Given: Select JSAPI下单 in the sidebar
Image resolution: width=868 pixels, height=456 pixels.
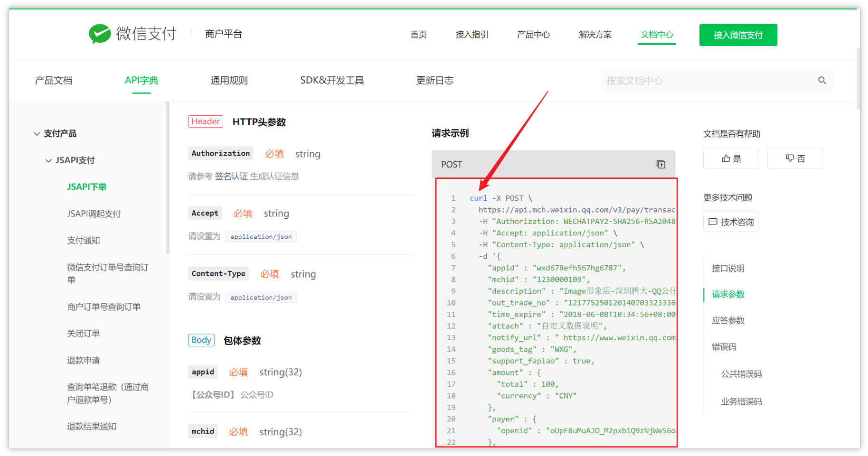Looking at the screenshot, I should (x=87, y=187).
